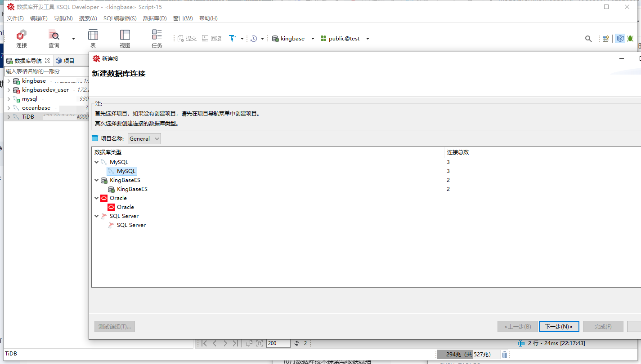Click the search magnifier icon in toolbar
The height and width of the screenshot is (364, 641).
pos(588,39)
